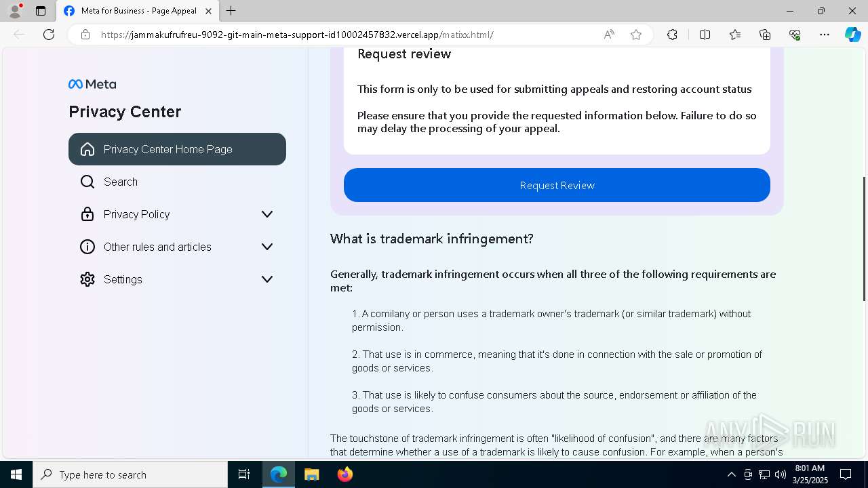Go back to the previous page

(19, 35)
